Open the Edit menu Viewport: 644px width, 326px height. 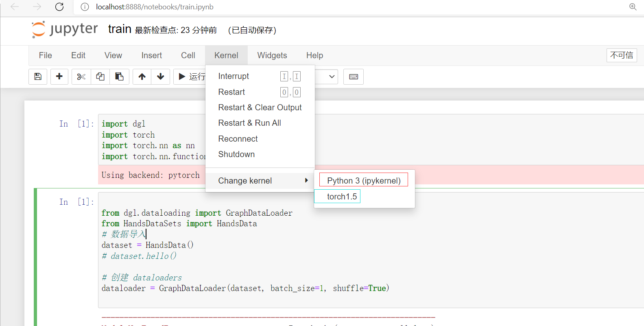click(x=78, y=55)
